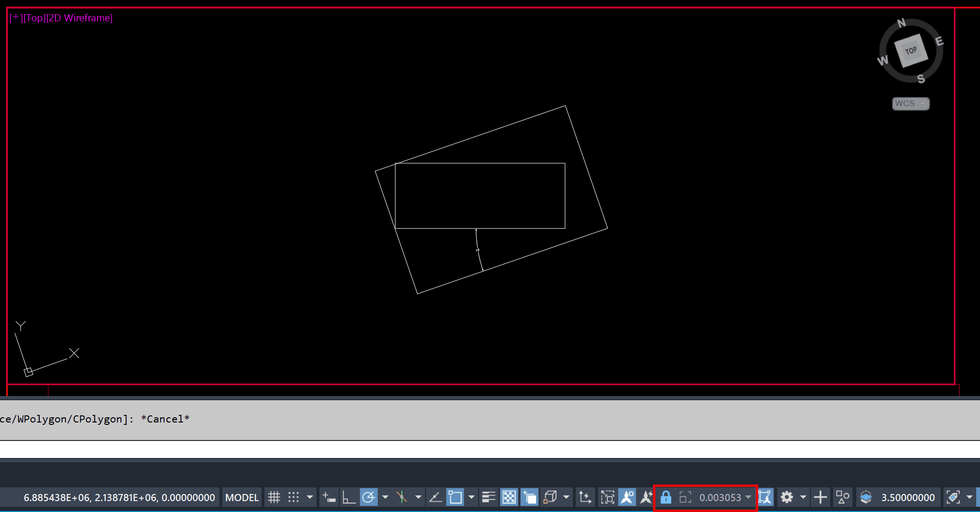Toggle lineweight display icon
The width and height of the screenshot is (980, 512).
[x=489, y=497]
